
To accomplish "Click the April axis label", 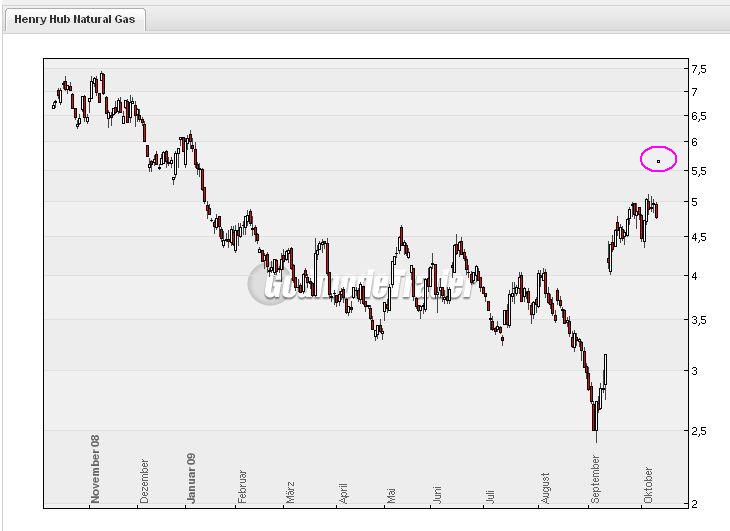I will [x=343, y=494].
